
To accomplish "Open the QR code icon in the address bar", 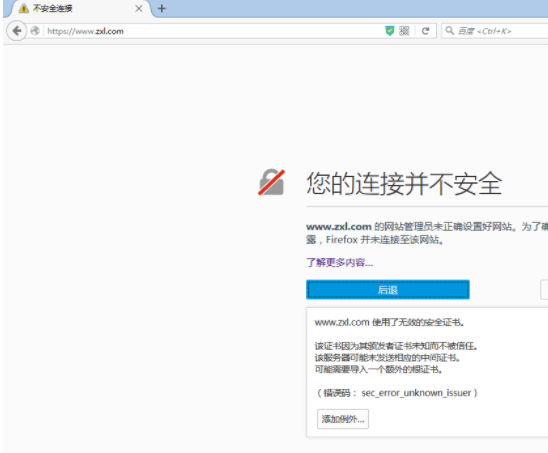I will 404,31.
